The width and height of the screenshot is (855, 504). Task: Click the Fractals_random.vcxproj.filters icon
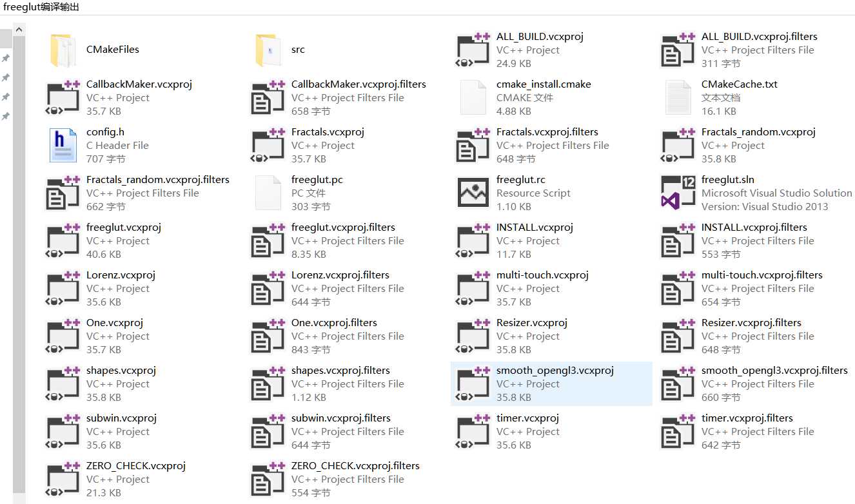point(63,193)
